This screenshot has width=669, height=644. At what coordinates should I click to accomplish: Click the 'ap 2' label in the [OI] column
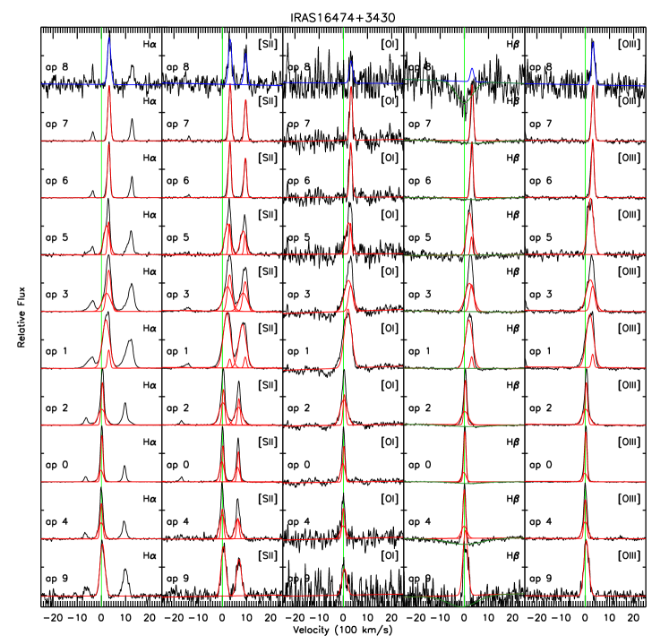298,408
